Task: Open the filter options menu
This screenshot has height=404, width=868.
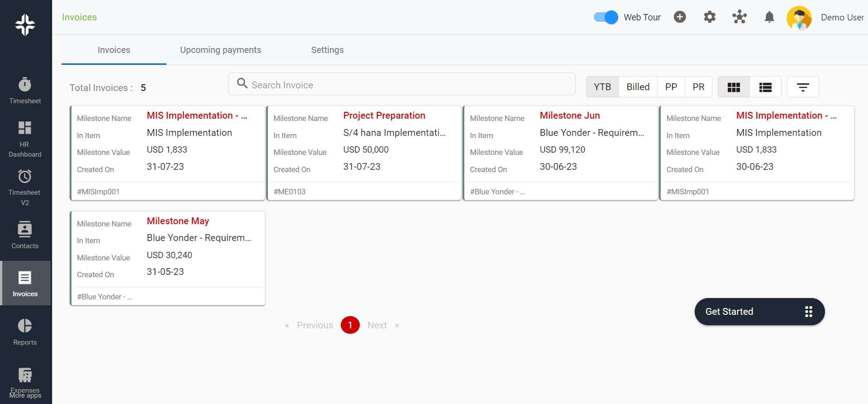Action: pos(802,87)
